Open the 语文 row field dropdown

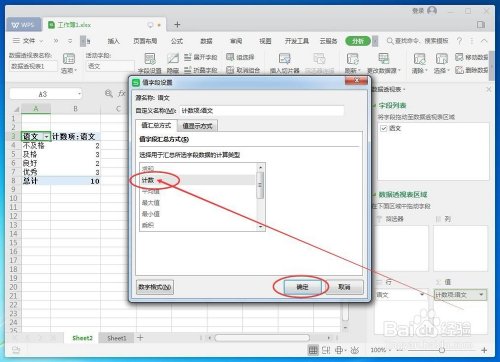pyautogui.click(x=422, y=294)
